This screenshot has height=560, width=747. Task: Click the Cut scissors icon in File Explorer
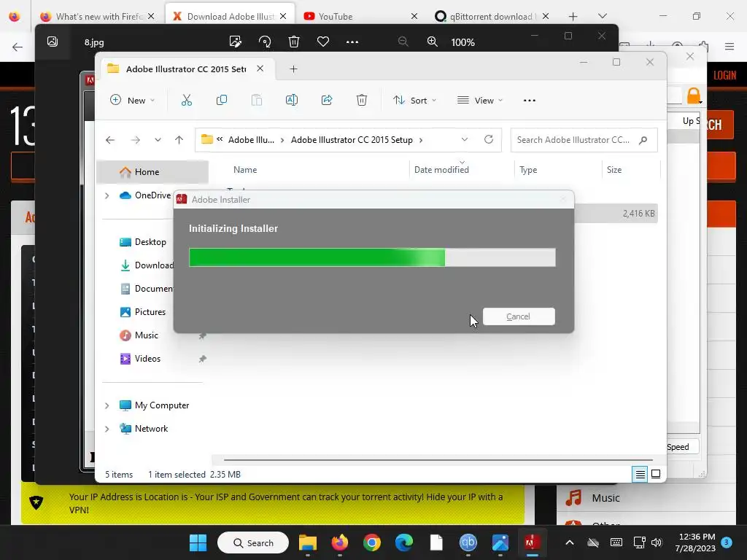[186, 100]
